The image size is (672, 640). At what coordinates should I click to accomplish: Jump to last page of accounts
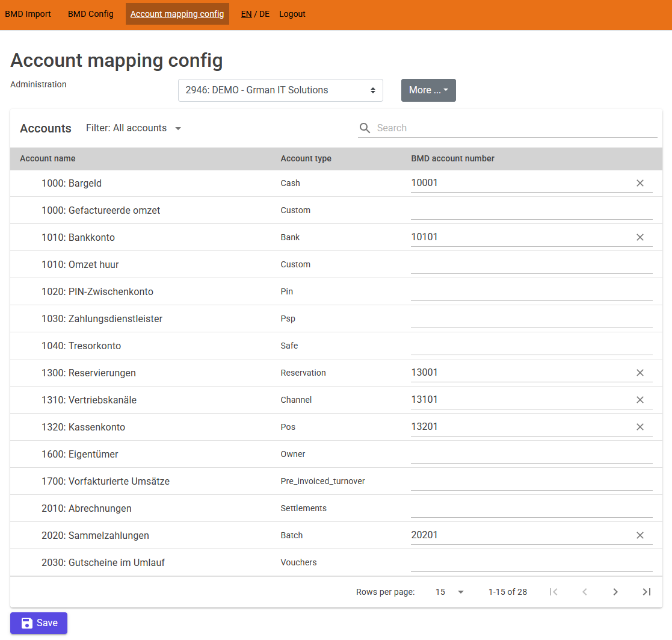click(x=647, y=592)
